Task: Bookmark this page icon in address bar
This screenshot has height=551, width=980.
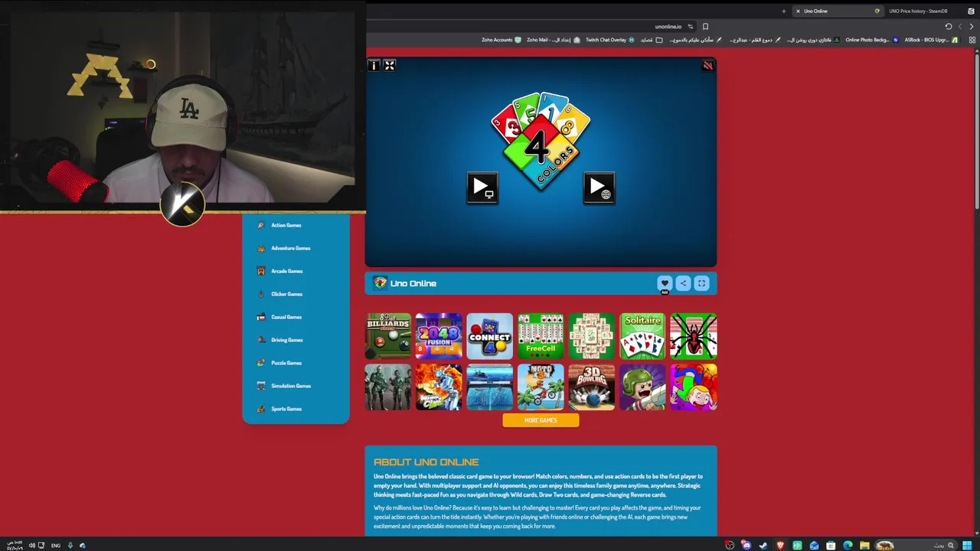Action: (705, 26)
